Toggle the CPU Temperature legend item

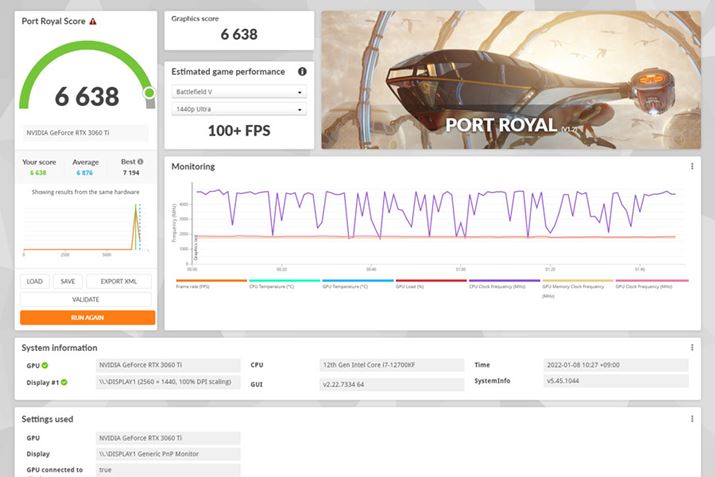click(284, 284)
